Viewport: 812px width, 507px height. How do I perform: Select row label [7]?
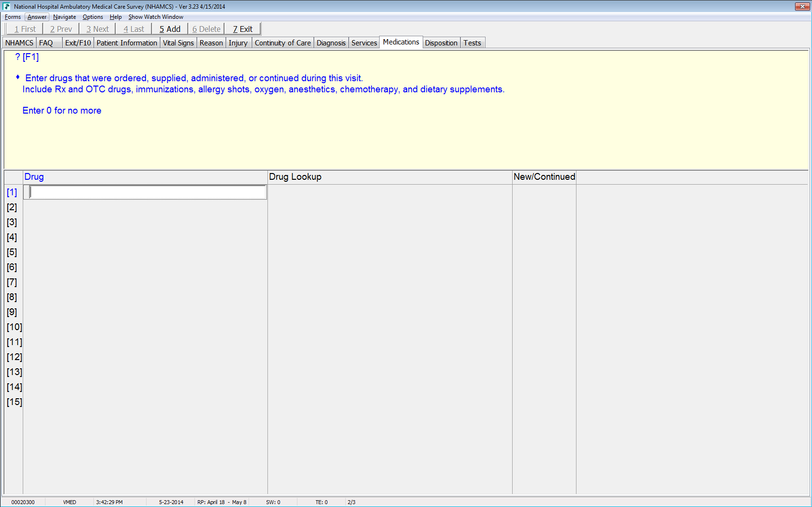(12, 282)
